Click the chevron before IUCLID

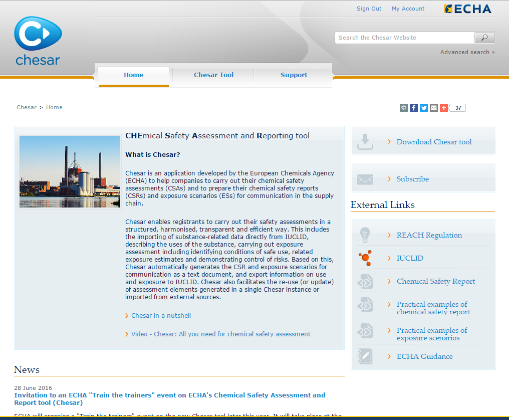[389, 258]
